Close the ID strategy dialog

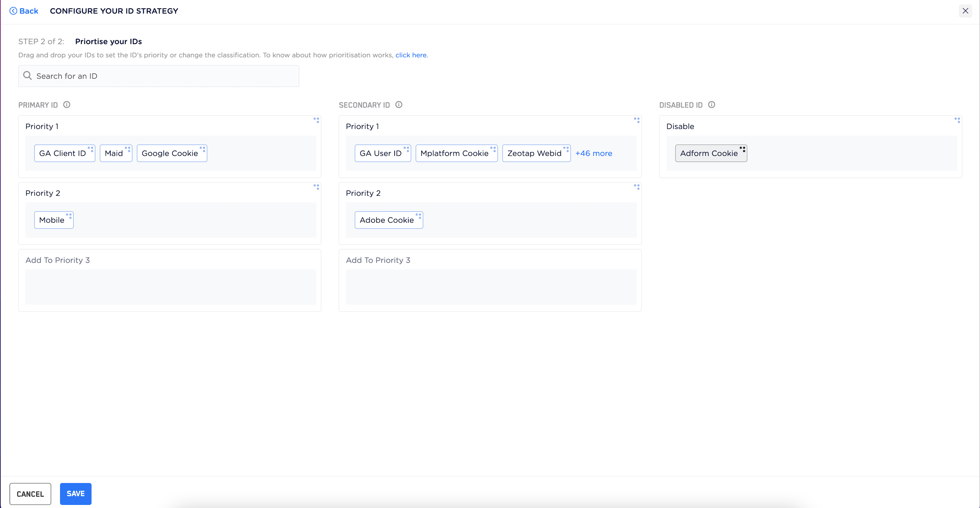click(965, 11)
